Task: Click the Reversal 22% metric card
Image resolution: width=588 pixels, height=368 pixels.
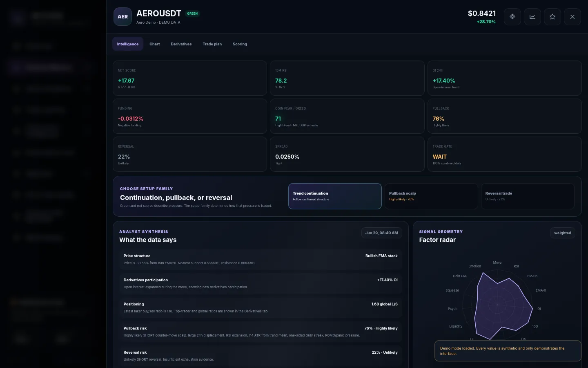Action: pos(190,154)
